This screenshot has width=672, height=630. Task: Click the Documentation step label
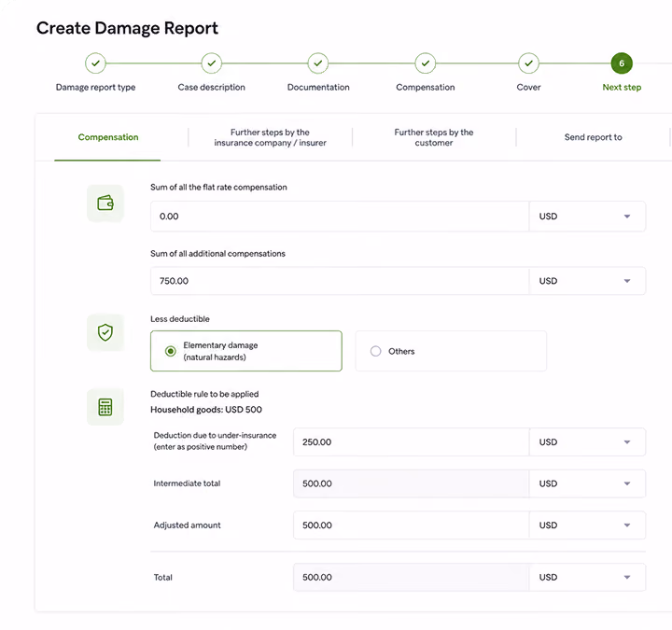(x=318, y=88)
